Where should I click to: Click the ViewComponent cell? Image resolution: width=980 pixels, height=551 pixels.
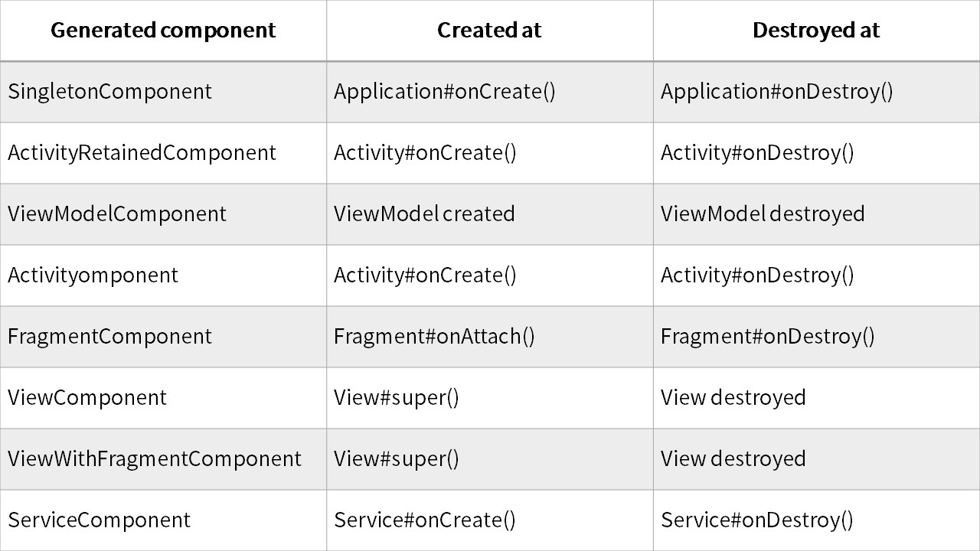click(x=87, y=398)
